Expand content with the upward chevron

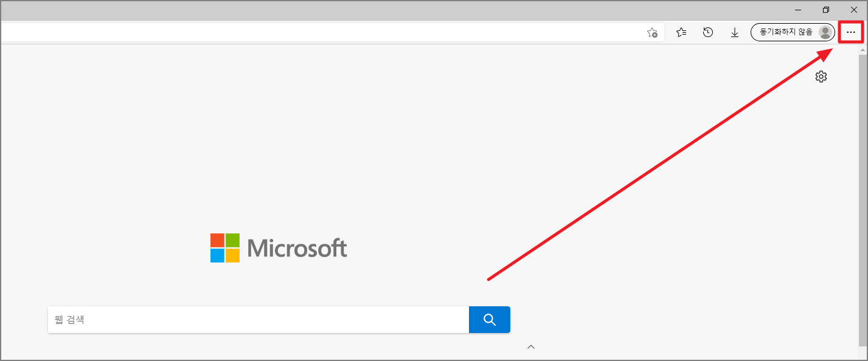(531, 347)
